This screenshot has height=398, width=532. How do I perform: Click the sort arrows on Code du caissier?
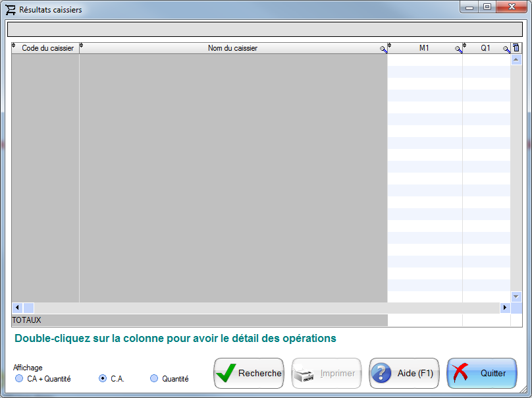[x=14, y=46]
